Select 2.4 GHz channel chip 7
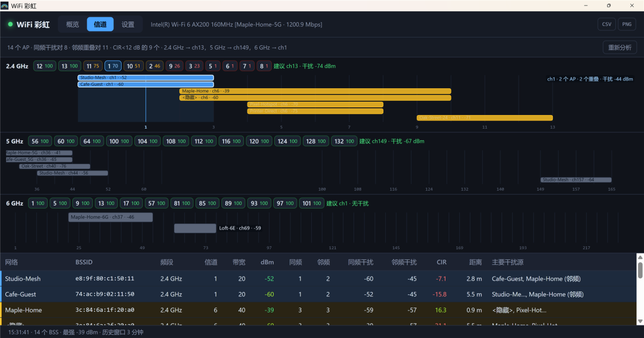The image size is (644, 338). click(x=247, y=66)
